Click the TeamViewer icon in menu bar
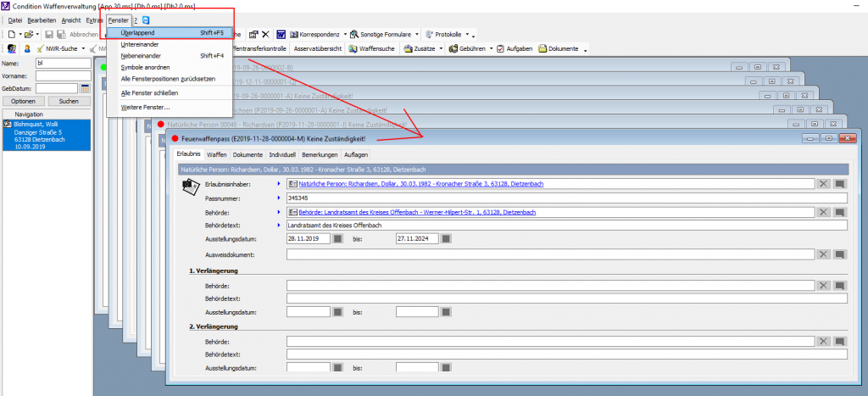This screenshot has width=868, height=396. point(147,20)
